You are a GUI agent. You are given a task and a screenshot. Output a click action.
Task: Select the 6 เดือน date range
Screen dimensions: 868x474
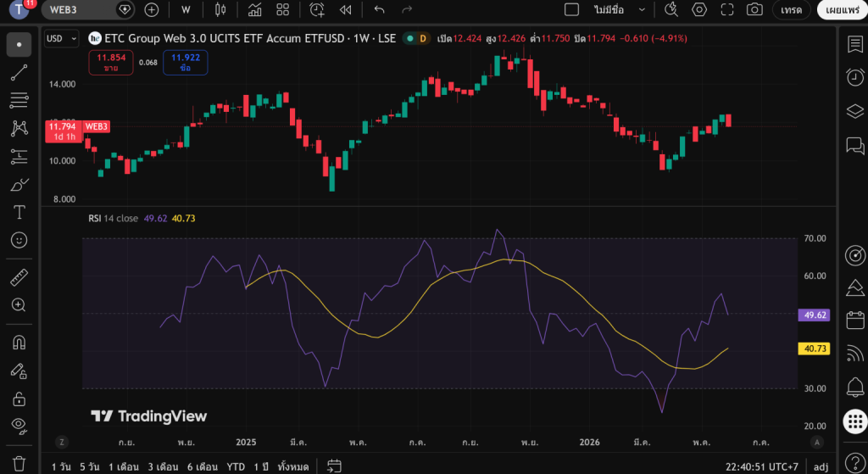click(x=202, y=467)
